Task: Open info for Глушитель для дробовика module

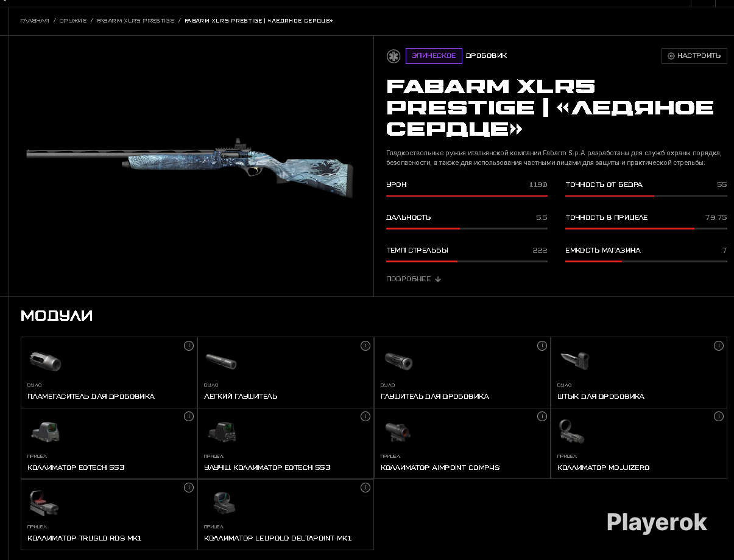Action: tap(542, 346)
